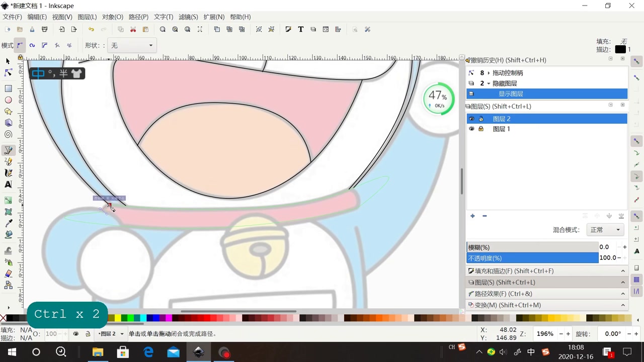Viewport: 644px width, 362px height.
Task: Click the zoom 196% input field
Action: [x=545, y=334]
